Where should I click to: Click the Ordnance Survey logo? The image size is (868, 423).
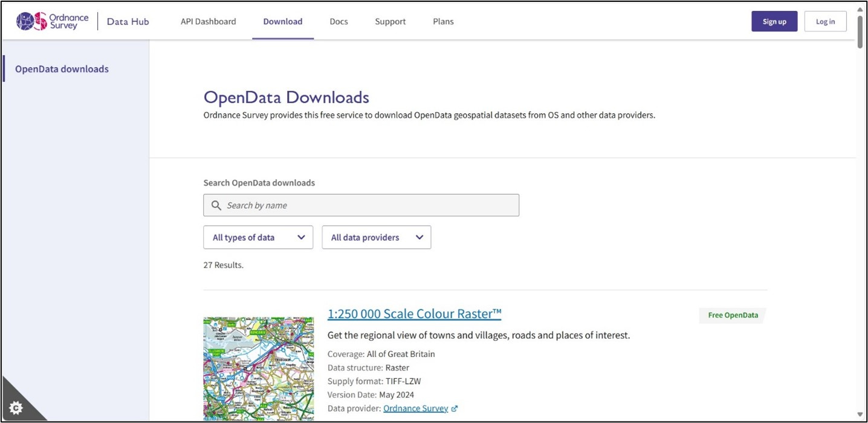click(x=52, y=21)
